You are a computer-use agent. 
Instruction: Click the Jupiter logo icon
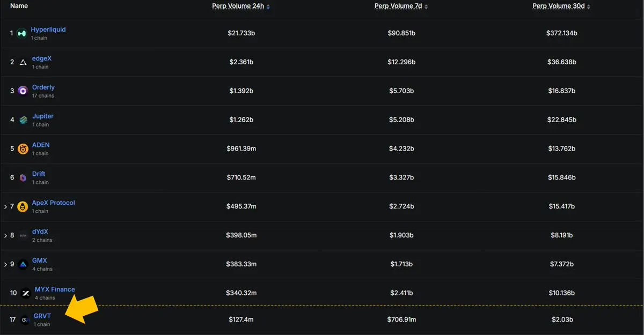[23, 120]
